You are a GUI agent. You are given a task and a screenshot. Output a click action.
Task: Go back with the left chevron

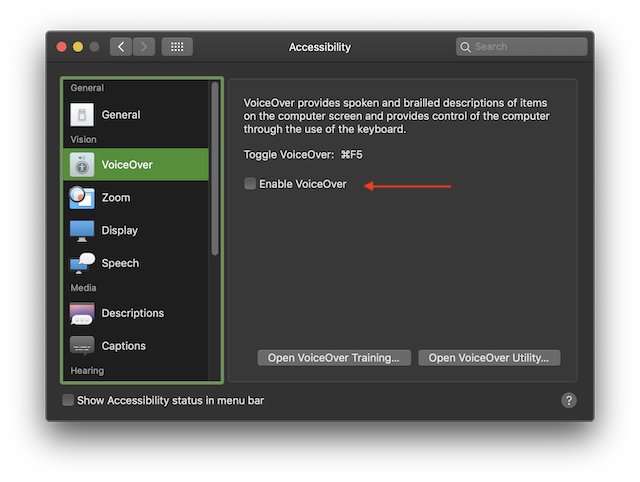[x=121, y=47]
